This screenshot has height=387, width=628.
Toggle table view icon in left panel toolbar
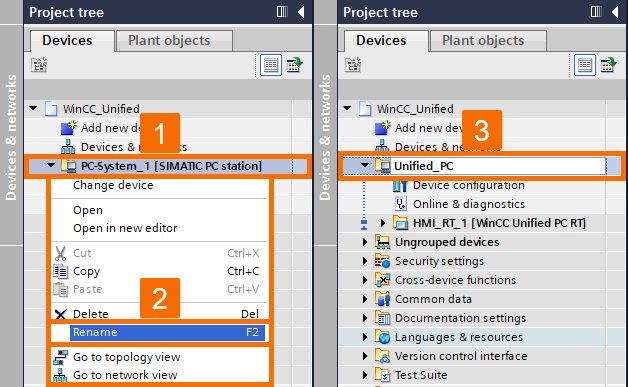(271, 65)
